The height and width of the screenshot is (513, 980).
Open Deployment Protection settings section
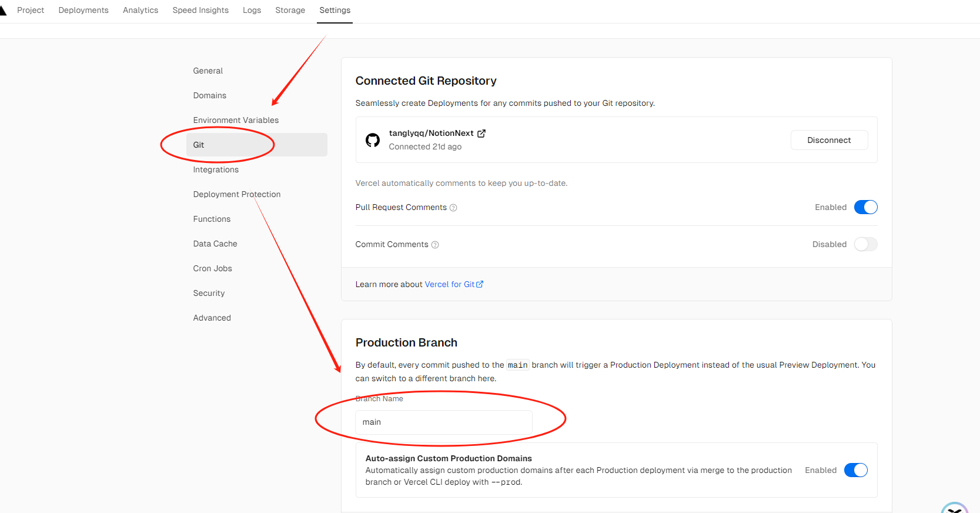point(237,194)
